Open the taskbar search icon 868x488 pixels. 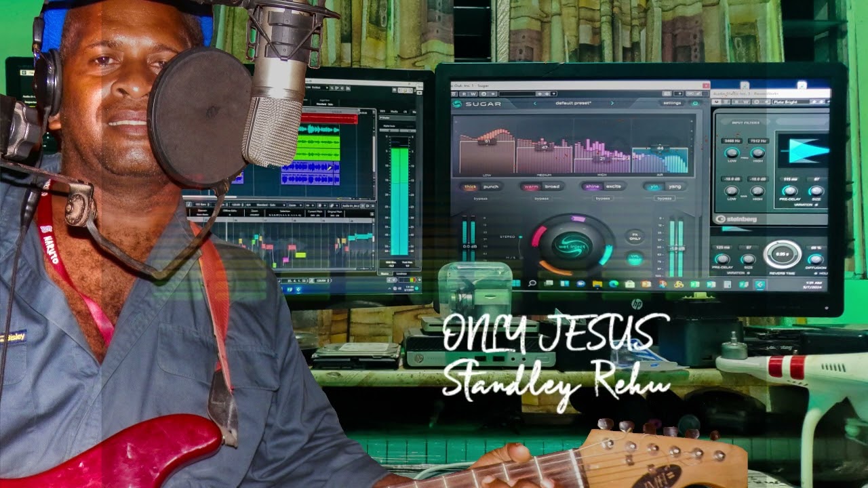[532, 283]
